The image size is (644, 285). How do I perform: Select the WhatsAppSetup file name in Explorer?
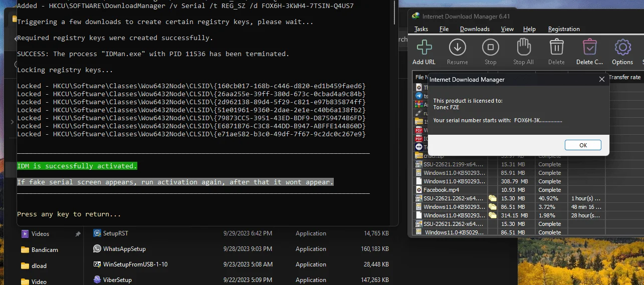(x=124, y=248)
